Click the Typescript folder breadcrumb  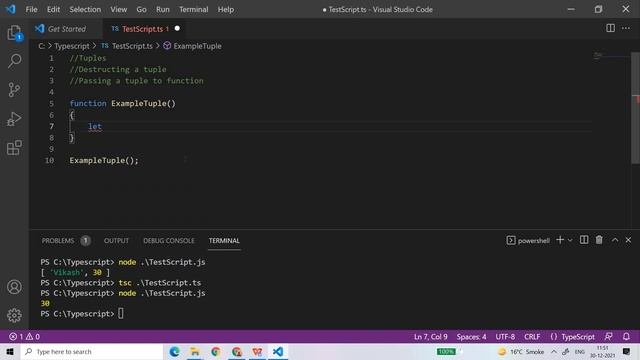pyautogui.click(x=72, y=46)
